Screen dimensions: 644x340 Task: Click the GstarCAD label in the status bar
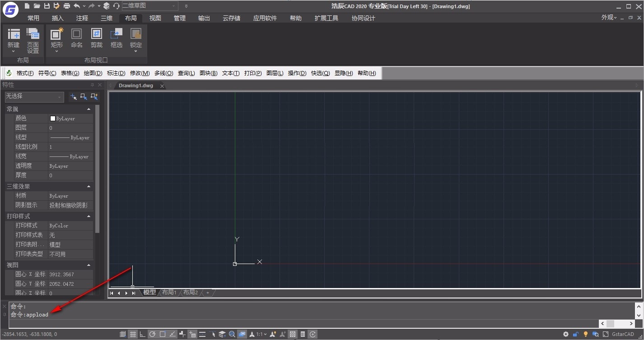pyautogui.click(x=623, y=335)
